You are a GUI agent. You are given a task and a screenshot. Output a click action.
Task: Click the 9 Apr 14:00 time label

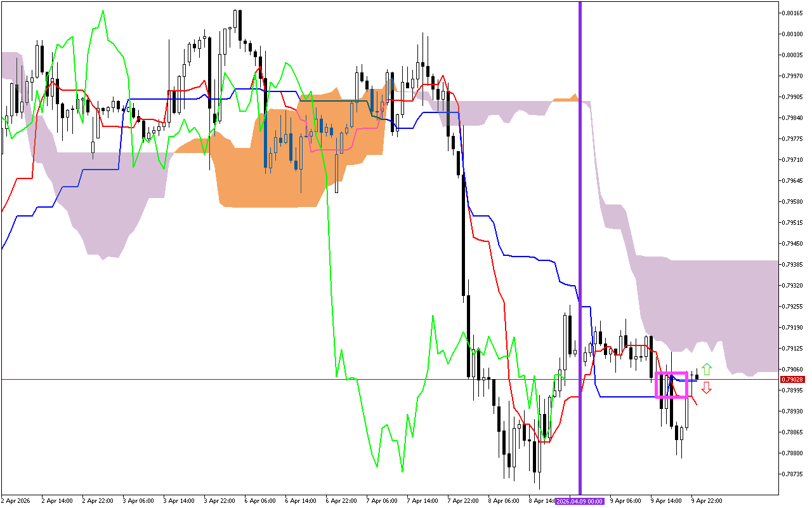click(x=665, y=501)
